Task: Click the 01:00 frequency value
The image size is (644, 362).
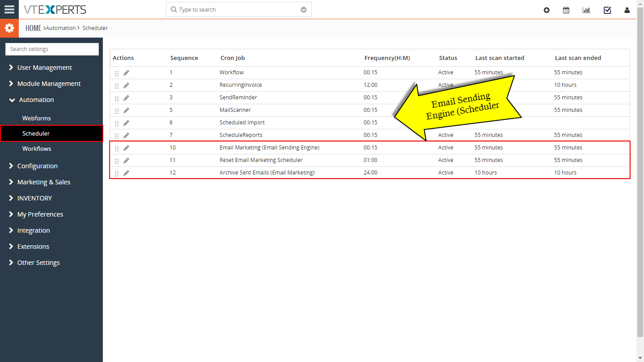Action: pos(370,160)
